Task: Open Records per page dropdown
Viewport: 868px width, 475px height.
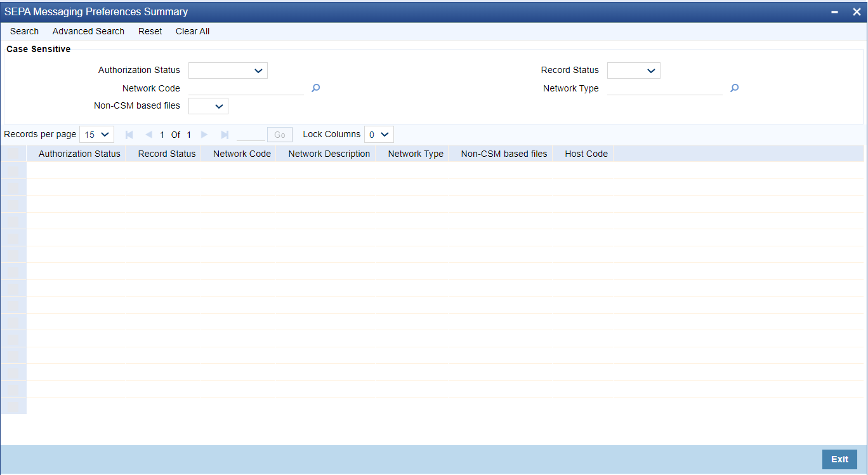Action: point(96,135)
